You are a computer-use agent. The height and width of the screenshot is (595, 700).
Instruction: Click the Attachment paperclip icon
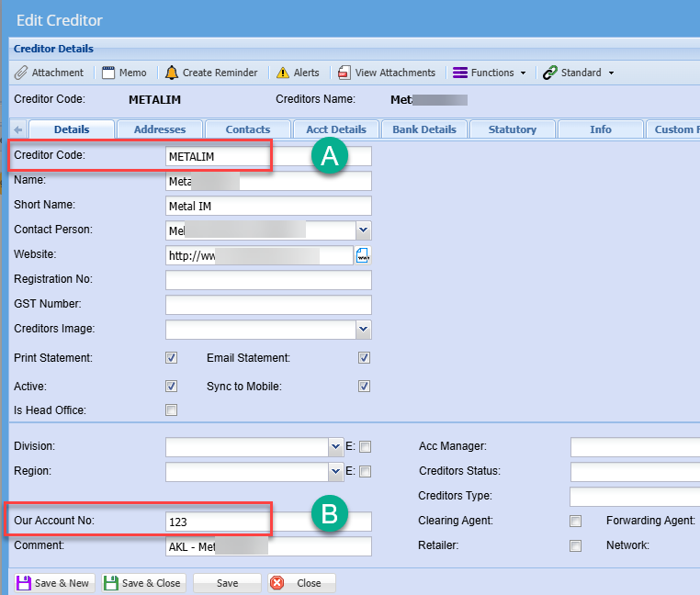coord(21,73)
